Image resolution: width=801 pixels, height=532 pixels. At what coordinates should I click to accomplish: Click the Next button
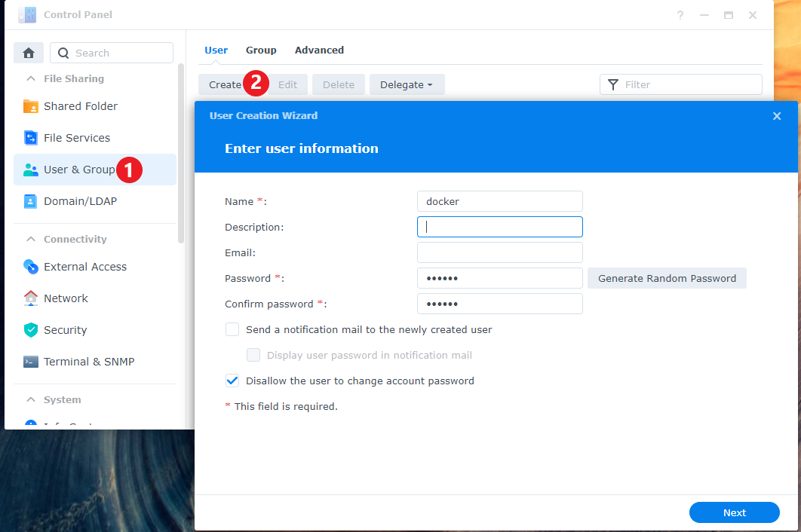pyautogui.click(x=734, y=512)
